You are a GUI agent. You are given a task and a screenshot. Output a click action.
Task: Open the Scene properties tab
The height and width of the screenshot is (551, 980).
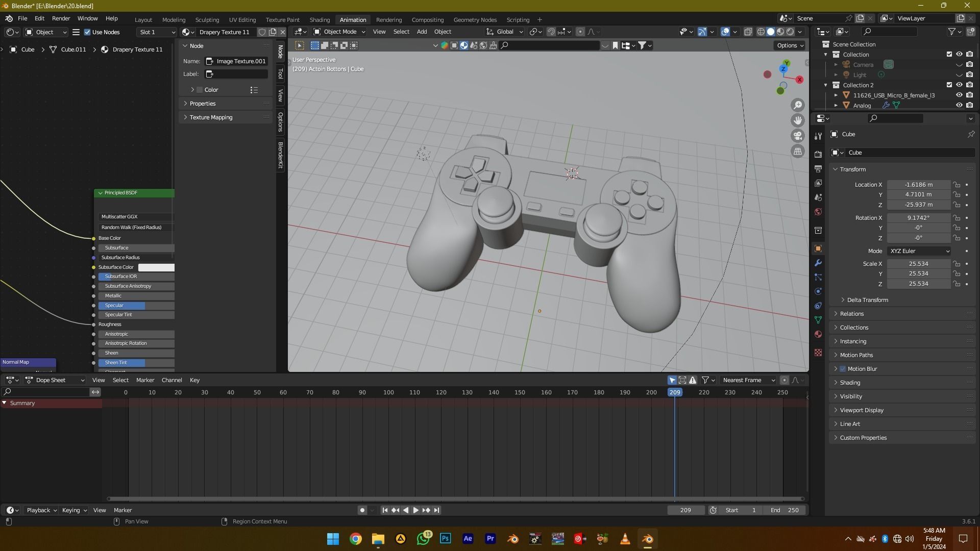coord(818,197)
